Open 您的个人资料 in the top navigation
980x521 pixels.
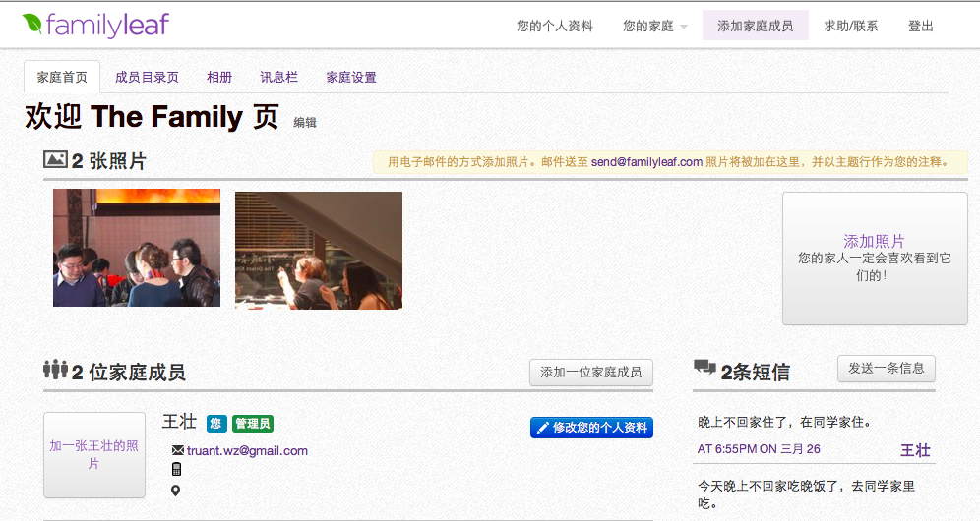554,26
